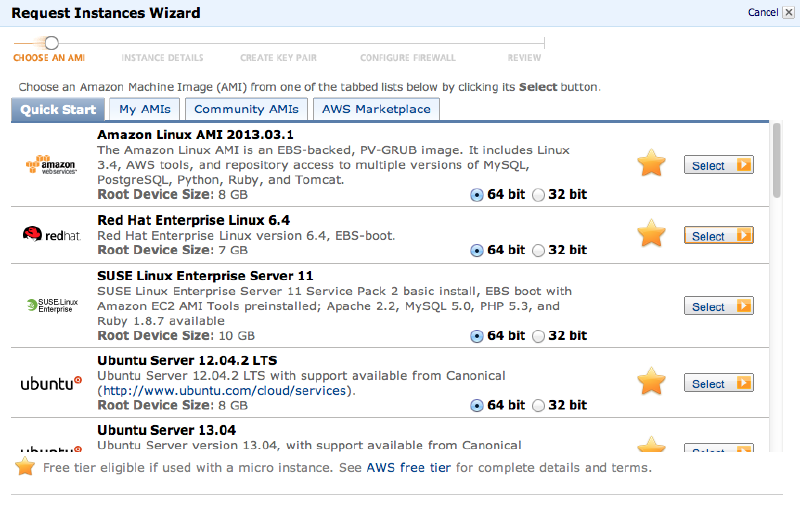Screen dimensions: 800x520
Task: Choose 32 bit for SUSE Linux Enterprise Server 11
Action: click(538, 336)
